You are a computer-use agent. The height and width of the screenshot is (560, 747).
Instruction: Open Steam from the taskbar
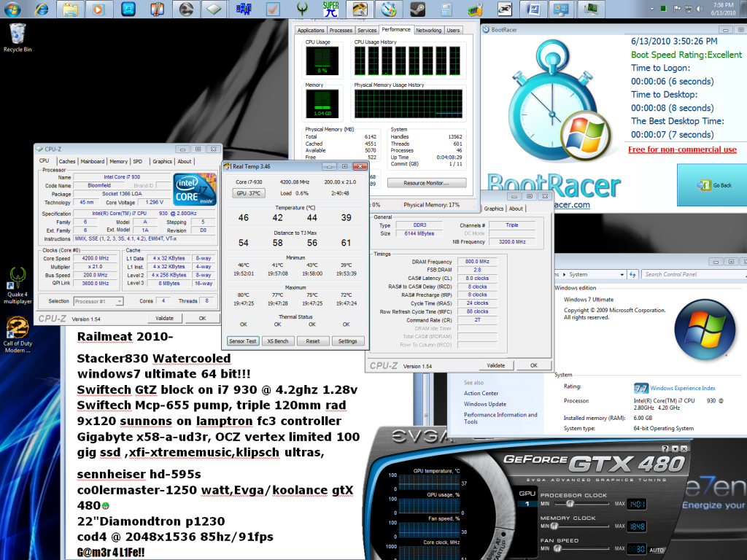pyautogui.click(x=418, y=9)
